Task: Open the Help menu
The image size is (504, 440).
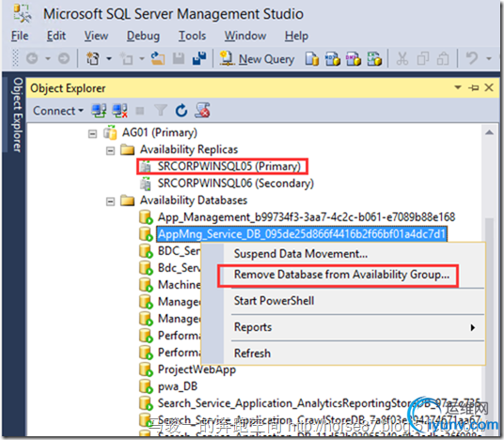Action: [296, 36]
